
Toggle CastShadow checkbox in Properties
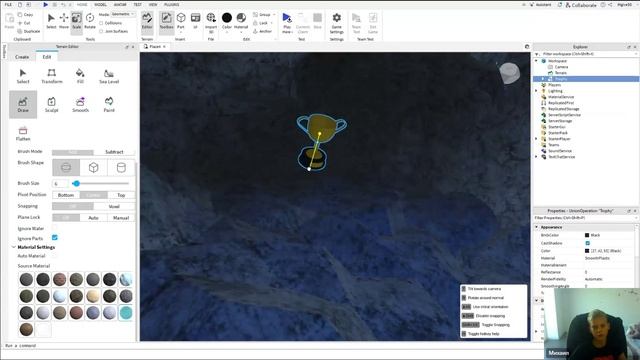(587, 243)
